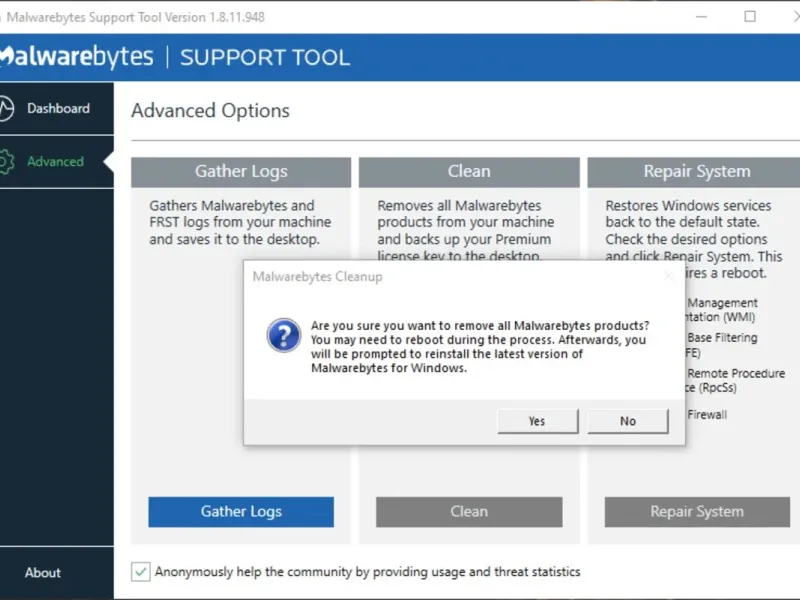The image size is (800, 600).
Task: Click the Dashboard pulse icon in sidebar
Action: (x=6, y=108)
